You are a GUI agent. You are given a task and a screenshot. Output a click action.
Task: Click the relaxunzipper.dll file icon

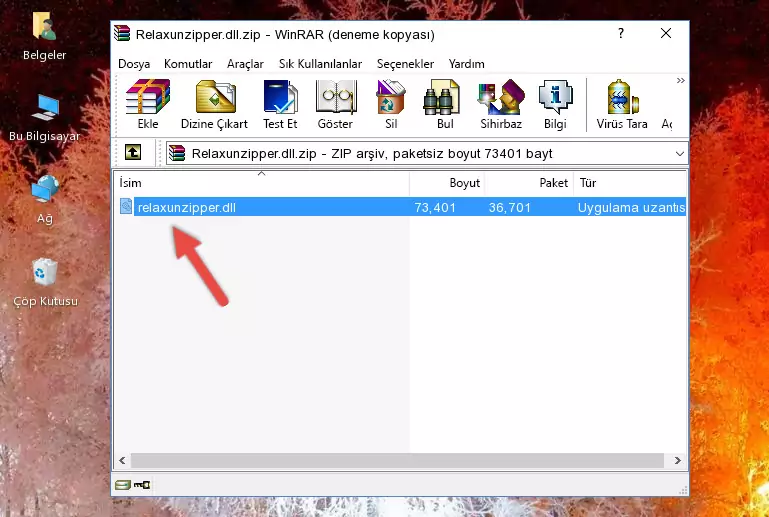point(126,207)
